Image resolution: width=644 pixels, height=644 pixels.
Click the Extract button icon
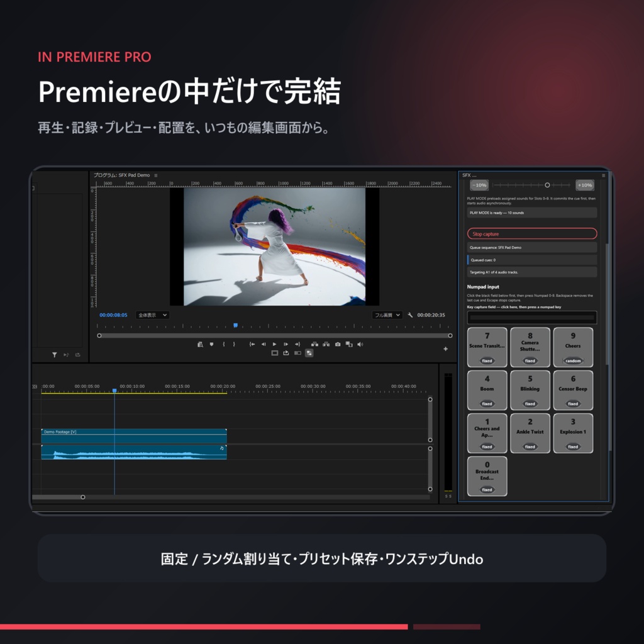point(326,344)
